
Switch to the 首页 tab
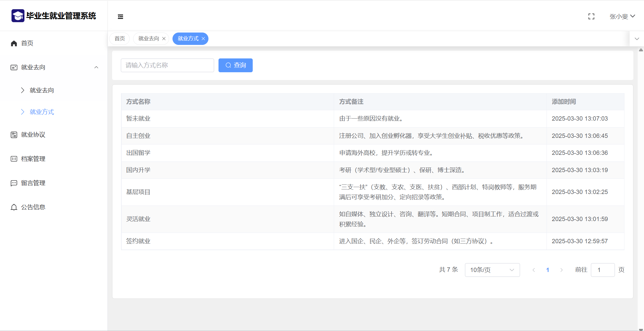coord(120,39)
